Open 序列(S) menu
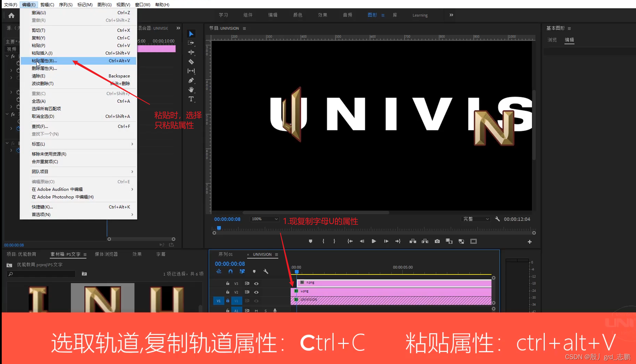This screenshot has width=636, height=364. click(66, 4)
